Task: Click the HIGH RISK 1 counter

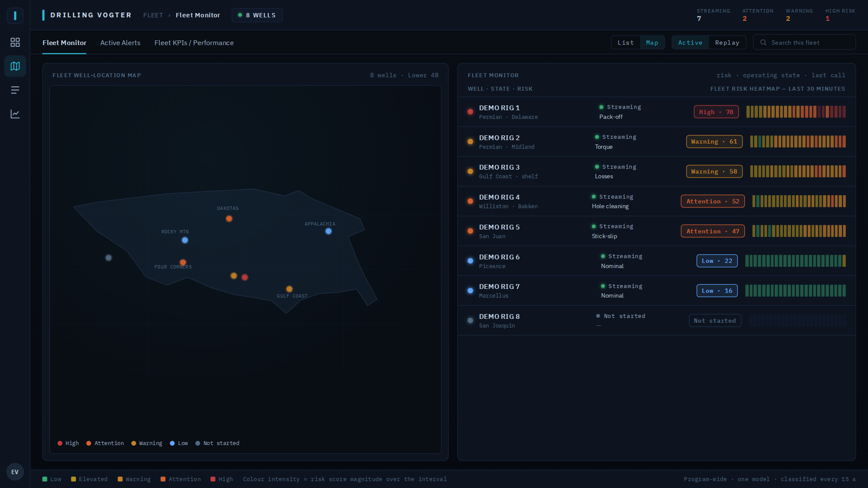Action: tap(840, 15)
